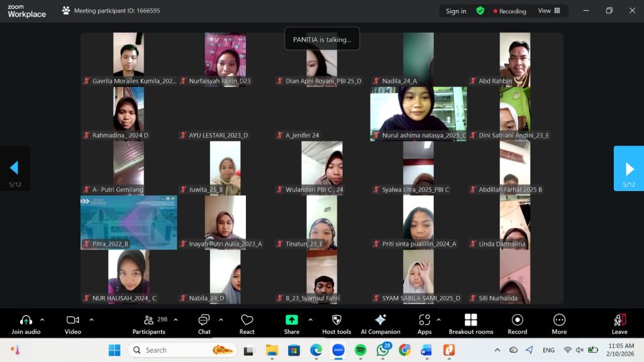Screen dimensions: 644x362
Task: Open Breakout rooms from toolbar
Action: click(470, 321)
